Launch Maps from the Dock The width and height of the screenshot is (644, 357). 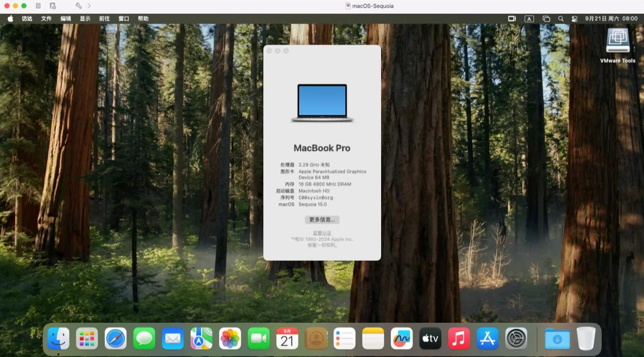(202, 338)
